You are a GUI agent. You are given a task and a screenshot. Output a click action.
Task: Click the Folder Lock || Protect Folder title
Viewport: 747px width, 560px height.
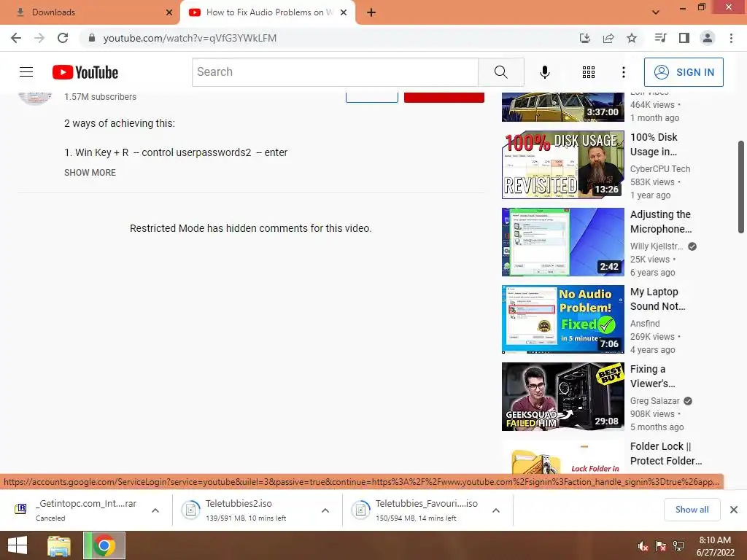pyautogui.click(x=666, y=454)
